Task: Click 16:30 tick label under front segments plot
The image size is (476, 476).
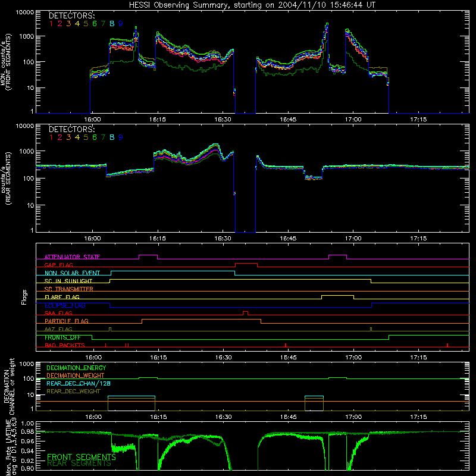Action: (223, 120)
